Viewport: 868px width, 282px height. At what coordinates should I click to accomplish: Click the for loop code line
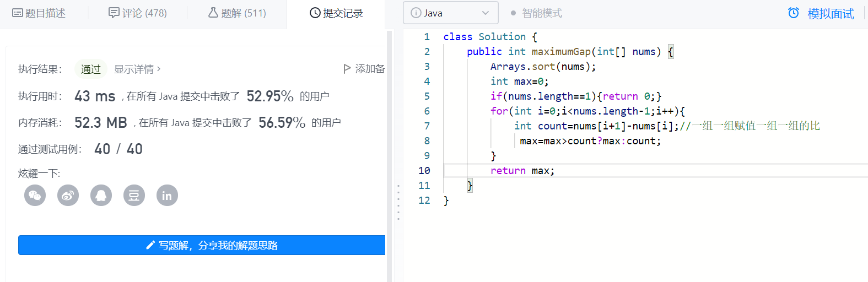pos(587,111)
